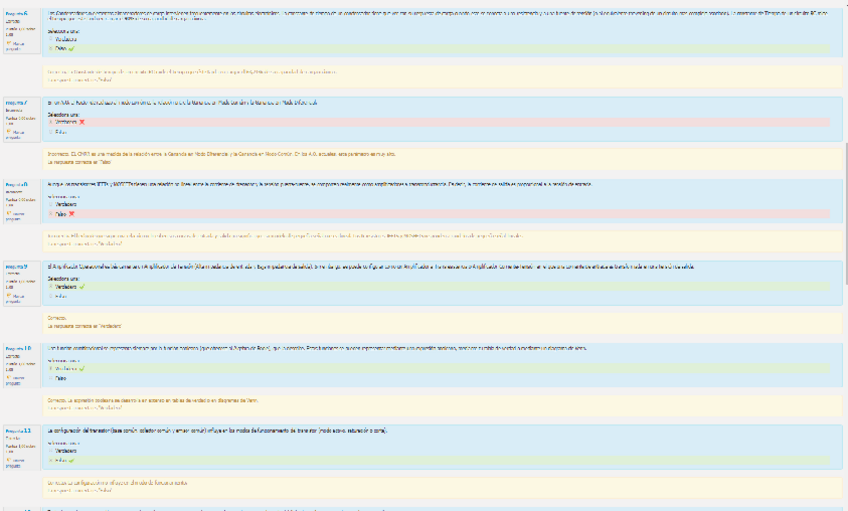
Task: Click the vertical page scrollbar thumb
Action: 845,214
